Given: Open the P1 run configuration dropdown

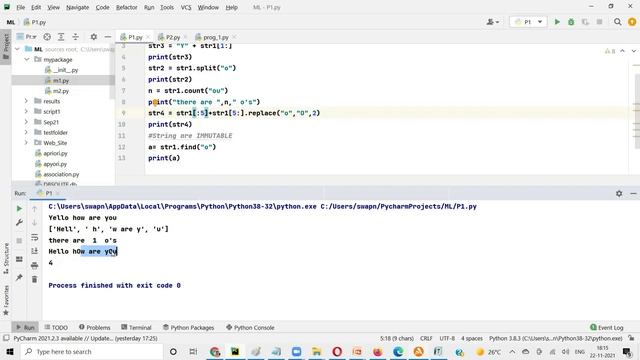Looking at the screenshot, I should [x=528, y=22].
